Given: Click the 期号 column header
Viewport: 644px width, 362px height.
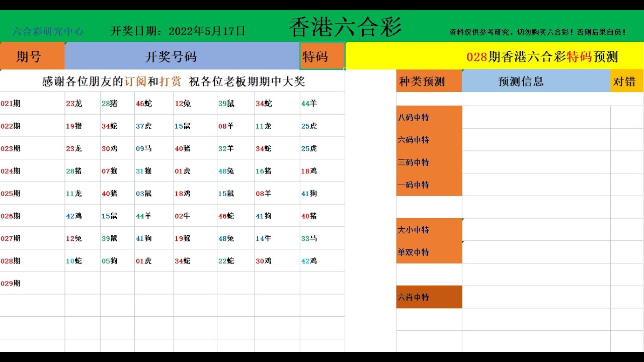Looking at the screenshot, I should point(32,56).
